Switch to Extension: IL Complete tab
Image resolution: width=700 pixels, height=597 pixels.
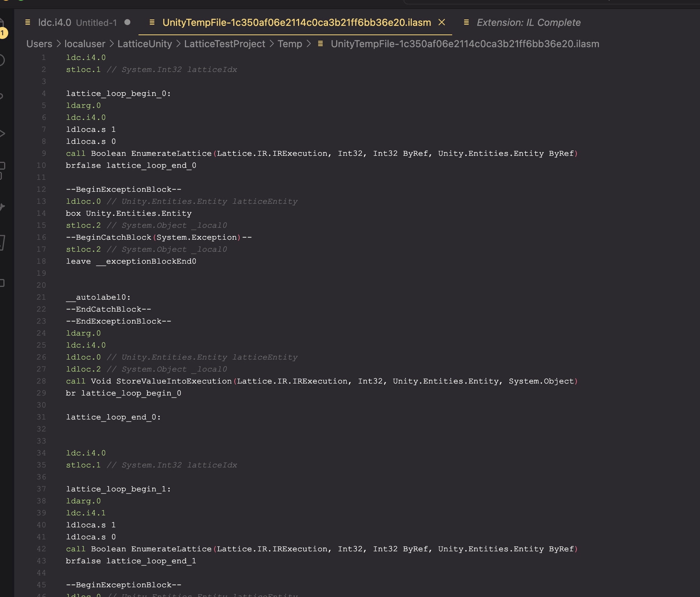528,22
